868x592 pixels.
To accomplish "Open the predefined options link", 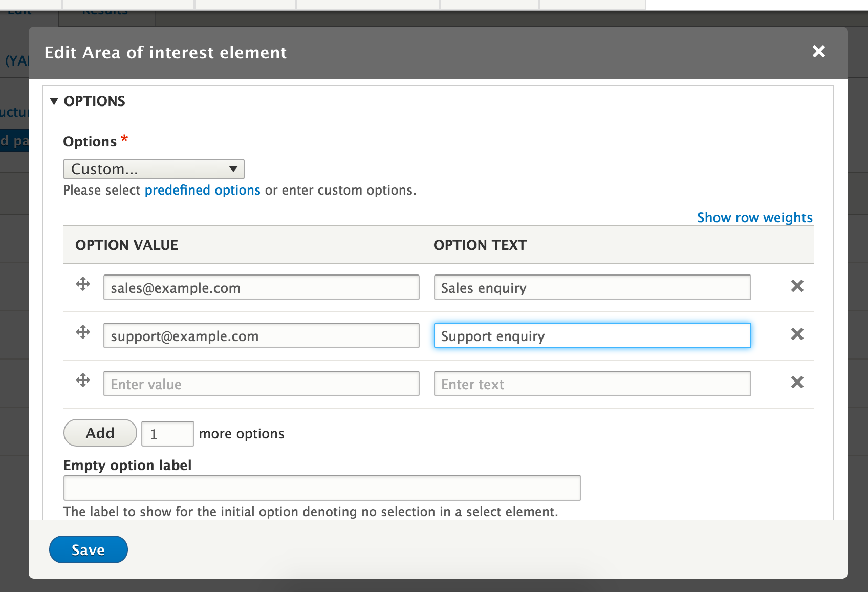I will click(x=203, y=190).
